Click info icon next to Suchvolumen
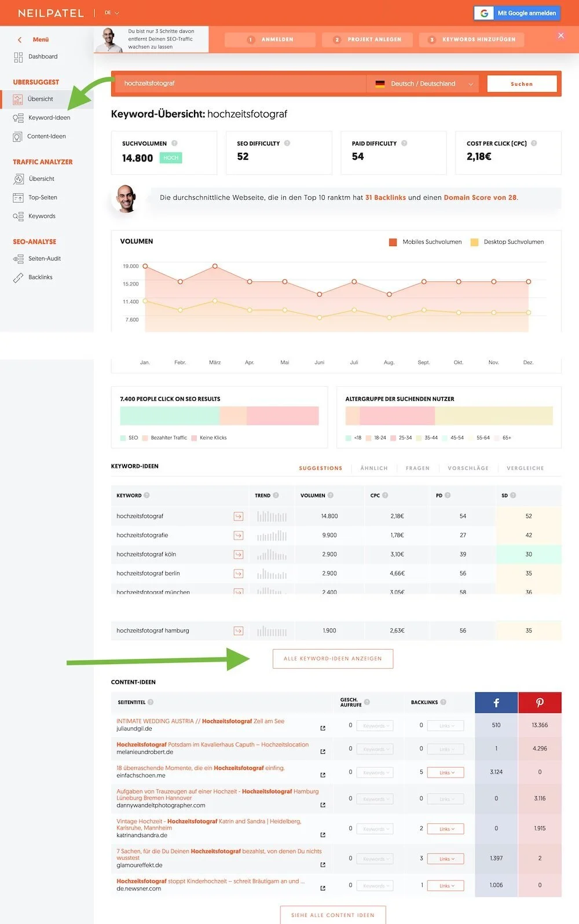Screen dimensions: 579x924 174,143
